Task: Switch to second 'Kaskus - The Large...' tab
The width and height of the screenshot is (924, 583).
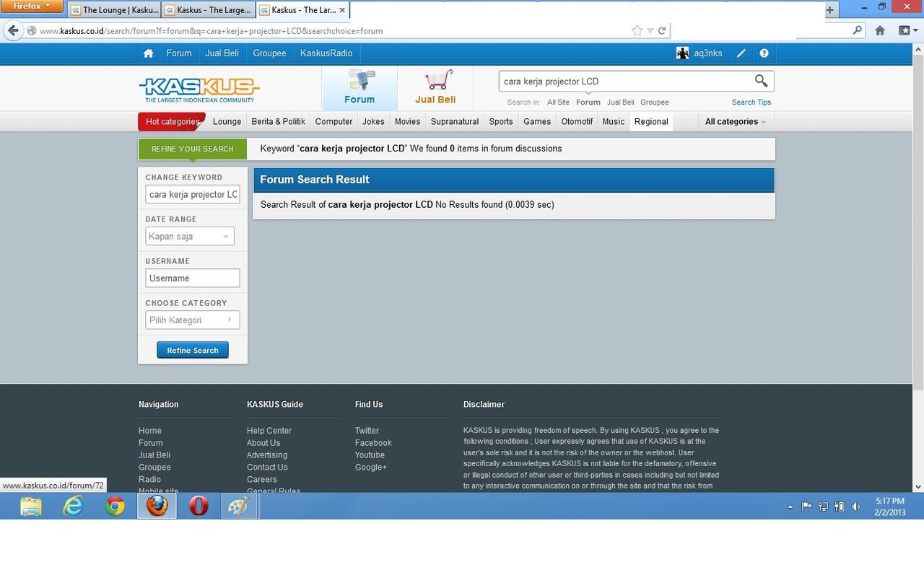Action: 208,10
